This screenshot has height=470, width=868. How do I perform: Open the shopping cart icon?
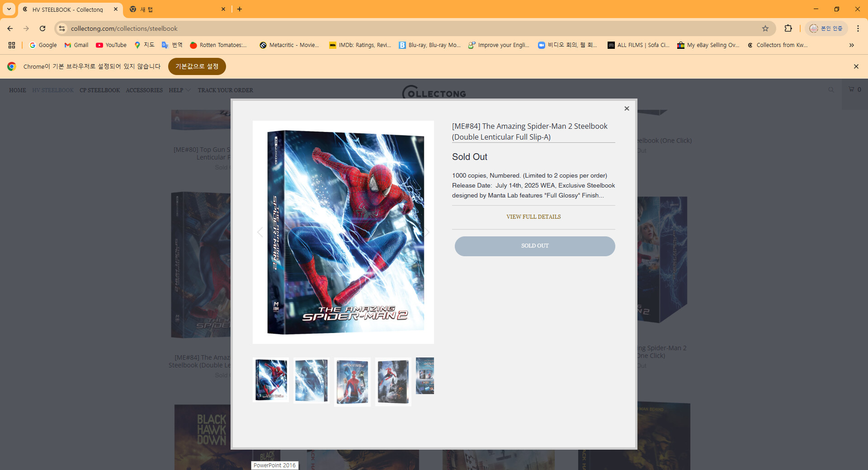point(854,89)
